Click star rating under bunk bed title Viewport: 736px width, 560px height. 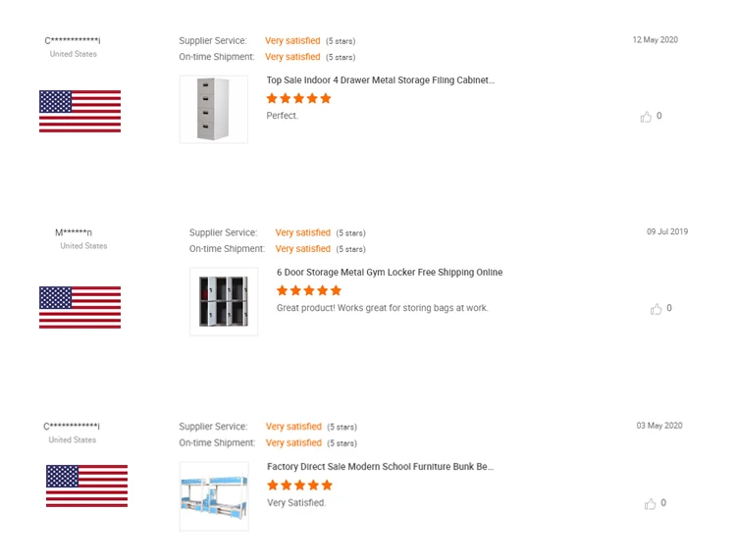pos(299,485)
